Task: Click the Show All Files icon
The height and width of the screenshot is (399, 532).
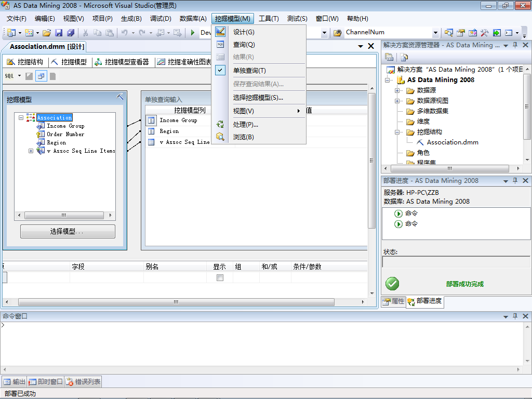Action: [x=404, y=57]
